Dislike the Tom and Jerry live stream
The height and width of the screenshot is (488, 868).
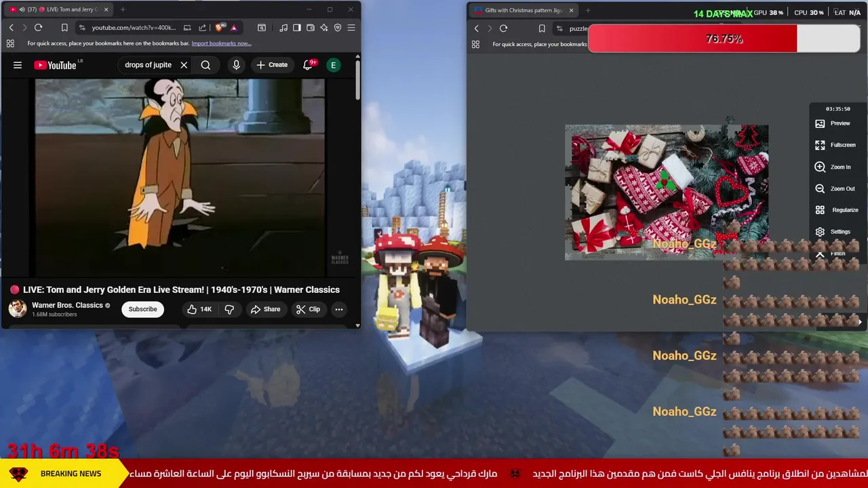(229, 309)
